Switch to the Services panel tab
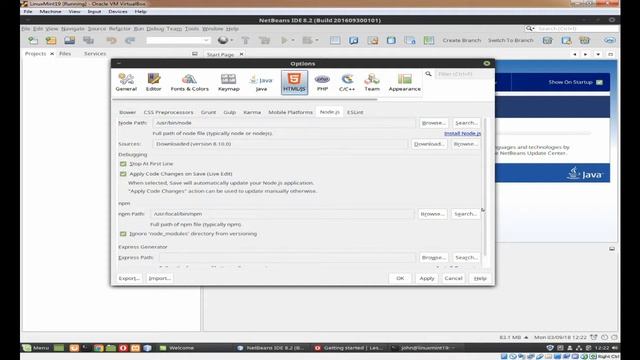Viewport: 640px width, 360px height. click(x=95, y=53)
